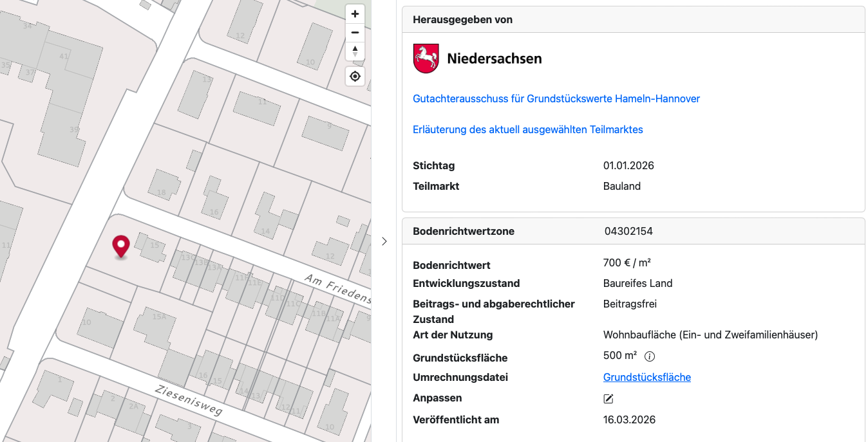Locate my position on map
The height and width of the screenshot is (442, 868).
click(355, 77)
